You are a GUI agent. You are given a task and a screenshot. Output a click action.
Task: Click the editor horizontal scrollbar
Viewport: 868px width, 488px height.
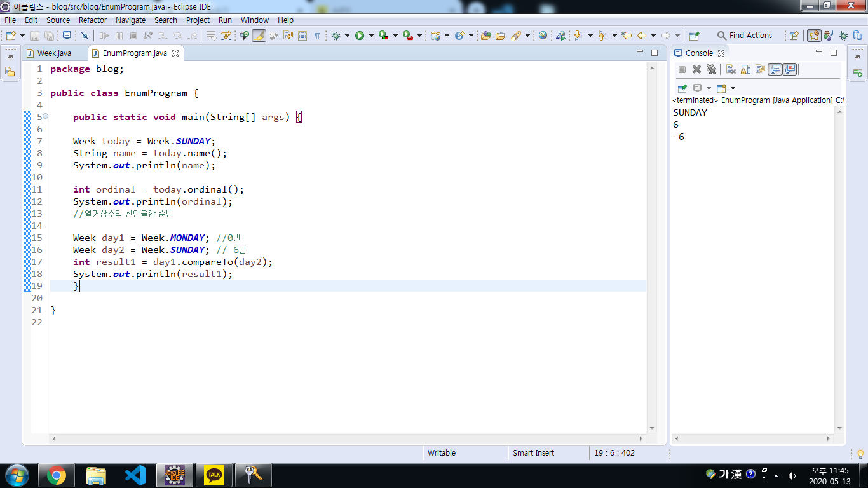[x=348, y=438]
